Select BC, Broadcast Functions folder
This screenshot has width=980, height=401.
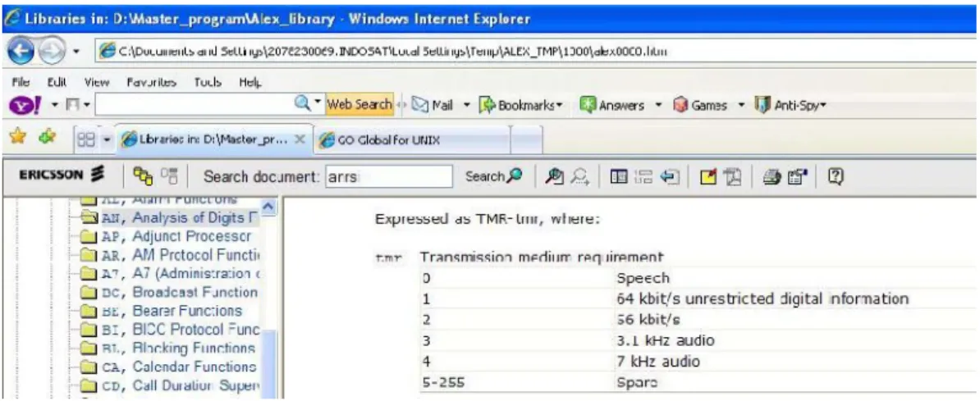(x=169, y=292)
